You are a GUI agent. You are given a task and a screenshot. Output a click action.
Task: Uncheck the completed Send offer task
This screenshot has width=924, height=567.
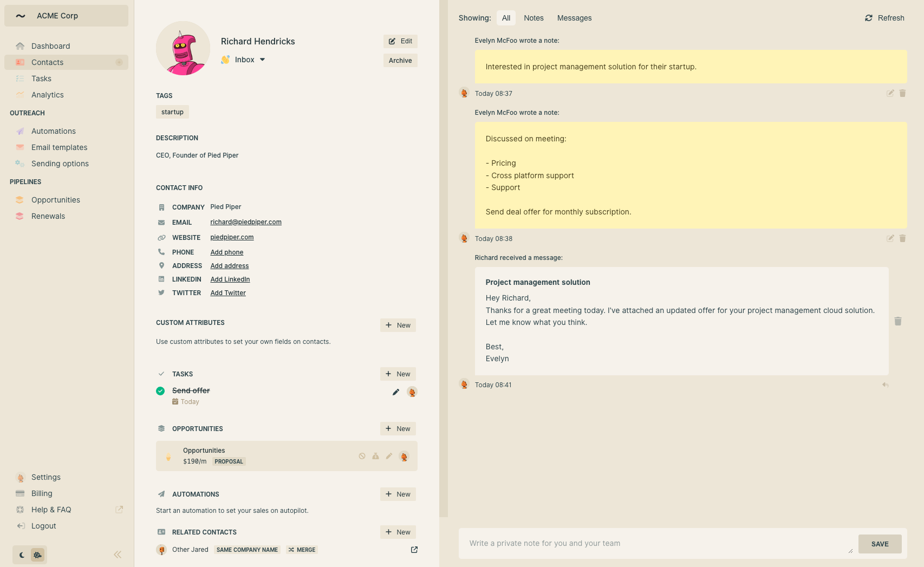click(160, 391)
